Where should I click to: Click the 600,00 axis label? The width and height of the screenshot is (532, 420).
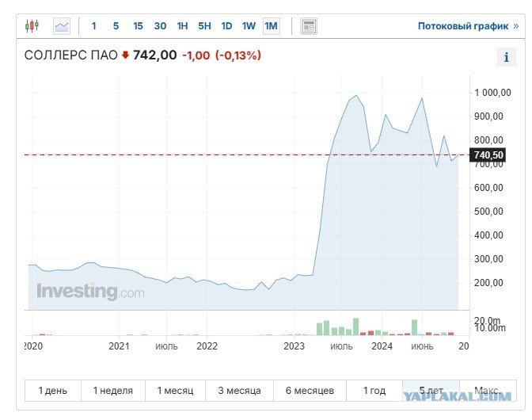[488, 188]
